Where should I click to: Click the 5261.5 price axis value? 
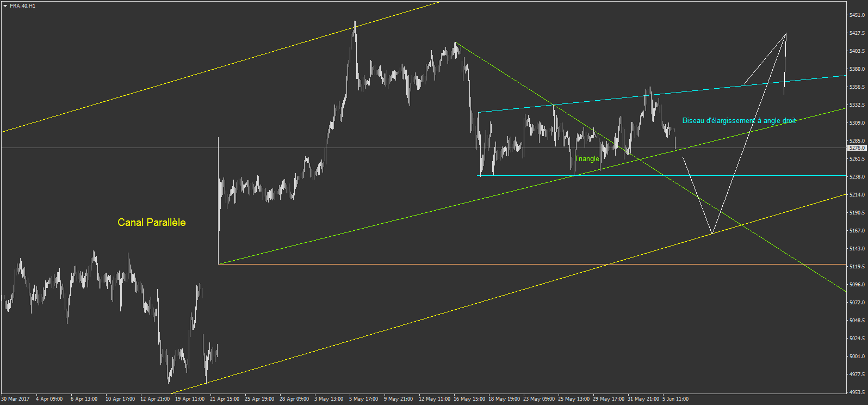(x=857, y=159)
